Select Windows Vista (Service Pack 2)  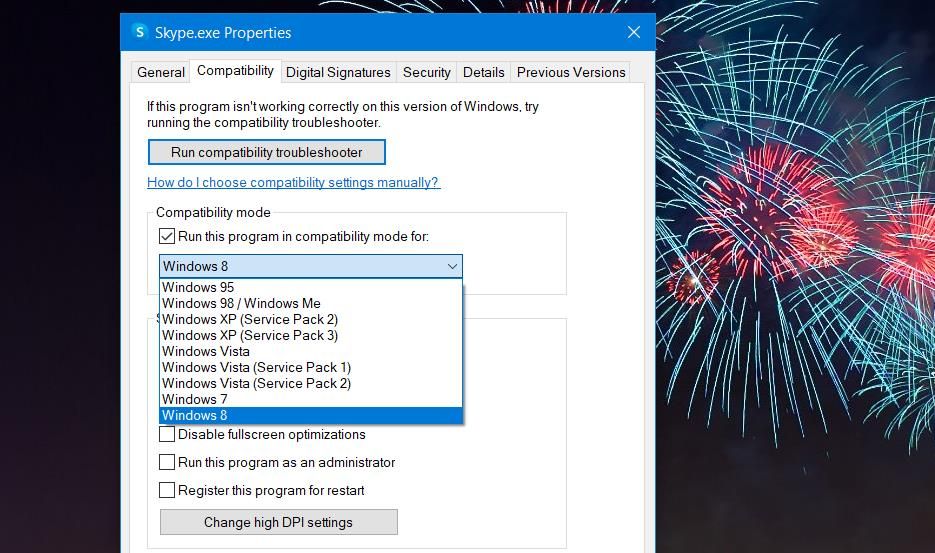tap(311, 384)
